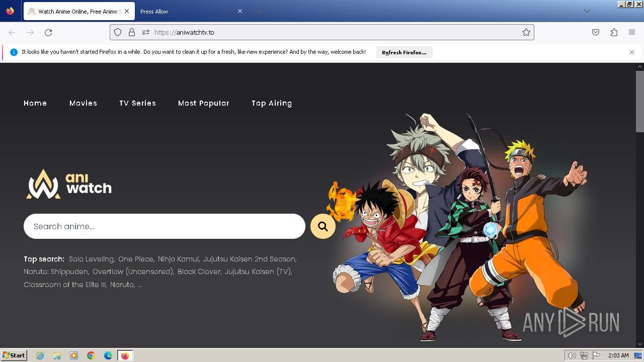This screenshot has width=644, height=362.
Task: Open Action Center flag icon
Action: 596,355
